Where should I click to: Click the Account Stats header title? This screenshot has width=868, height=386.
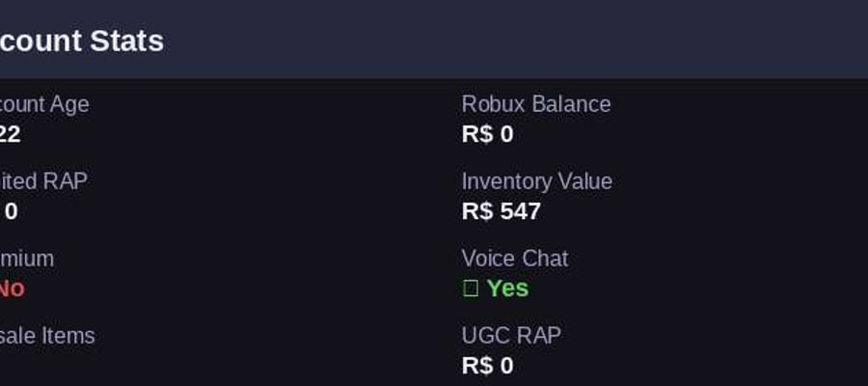(x=82, y=41)
